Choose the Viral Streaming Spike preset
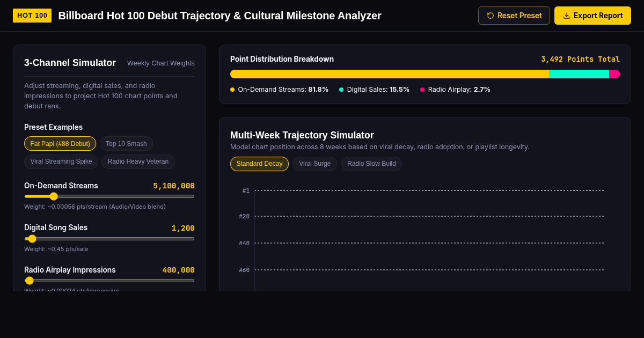 (61, 161)
